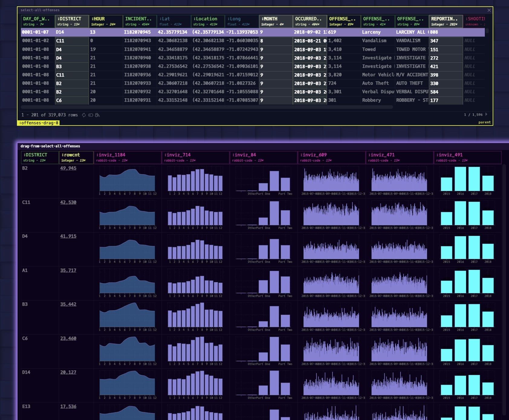Select the OFFENSE_.. string 41 column header
Image resolution: width=509 pixels, height=420 pixels.
(x=378, y=21)
